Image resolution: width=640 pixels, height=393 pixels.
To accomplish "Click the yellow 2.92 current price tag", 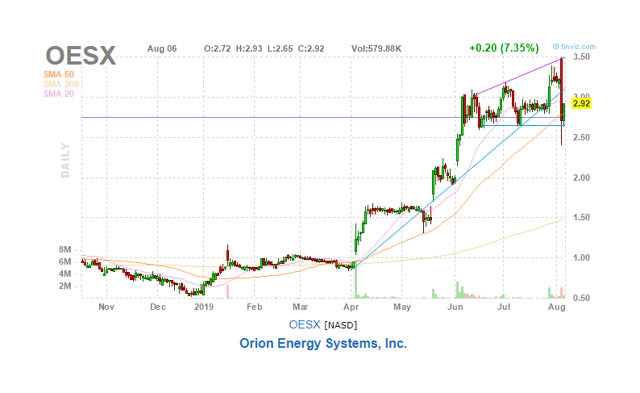I will tap(581, 103).
